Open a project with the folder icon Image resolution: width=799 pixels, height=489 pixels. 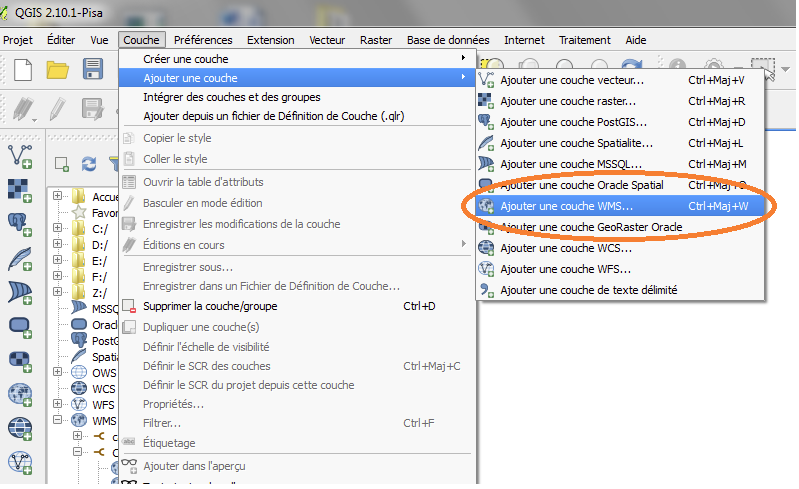click(x=58, y=69)
